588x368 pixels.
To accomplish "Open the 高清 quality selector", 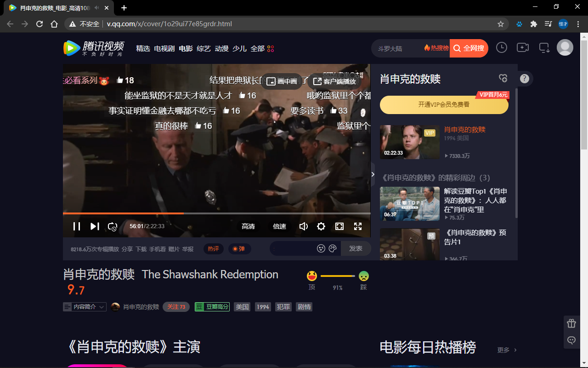I will point(249,226).
